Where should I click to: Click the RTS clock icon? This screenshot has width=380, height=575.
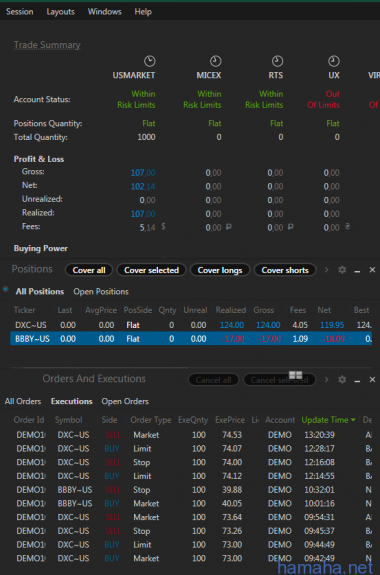[x=277, y=61]
